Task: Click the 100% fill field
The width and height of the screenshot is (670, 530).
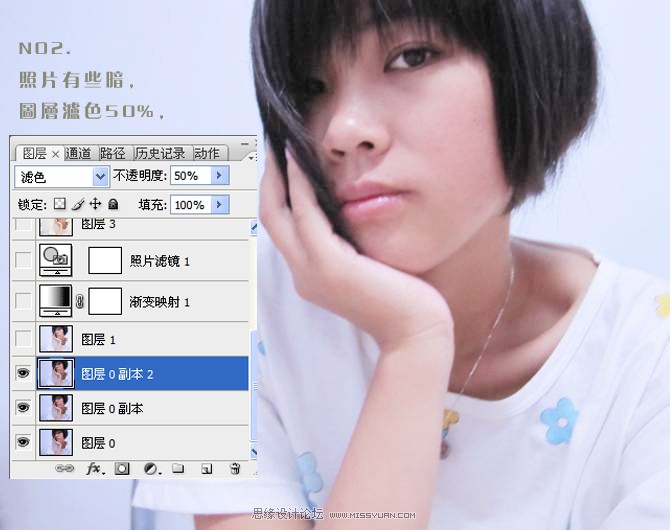Action: 191,204
